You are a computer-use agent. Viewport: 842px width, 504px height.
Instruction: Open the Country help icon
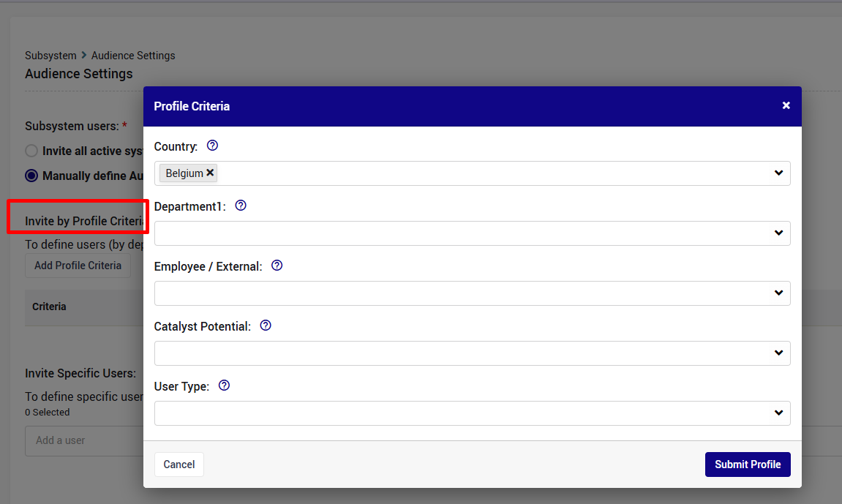[212, 146]
